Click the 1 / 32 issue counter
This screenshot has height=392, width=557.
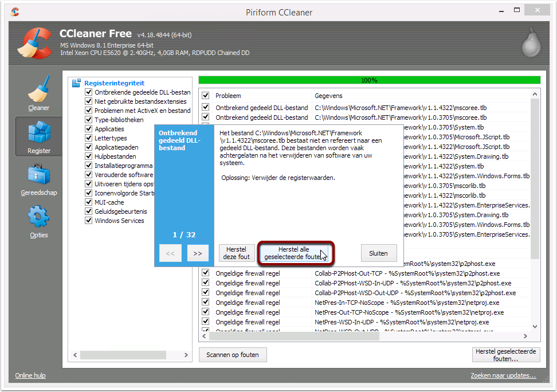[184, 234]
